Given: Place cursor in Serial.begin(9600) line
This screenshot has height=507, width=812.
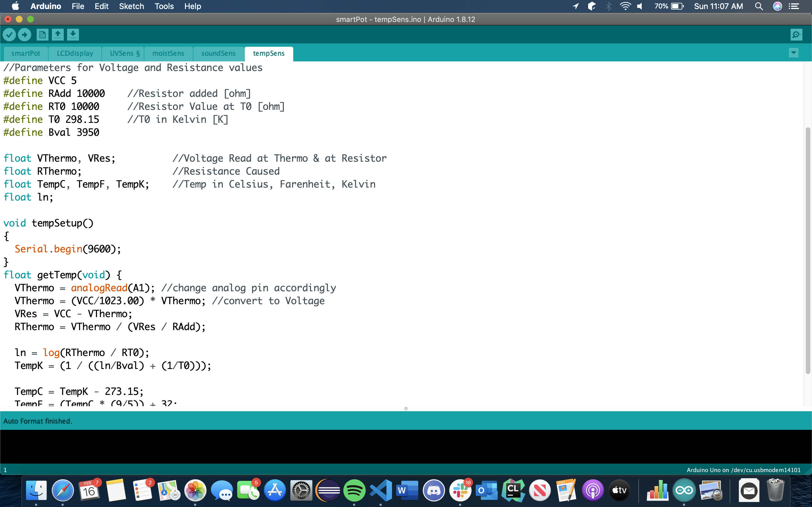Looking at the screenshot, I should click(67, 249).
